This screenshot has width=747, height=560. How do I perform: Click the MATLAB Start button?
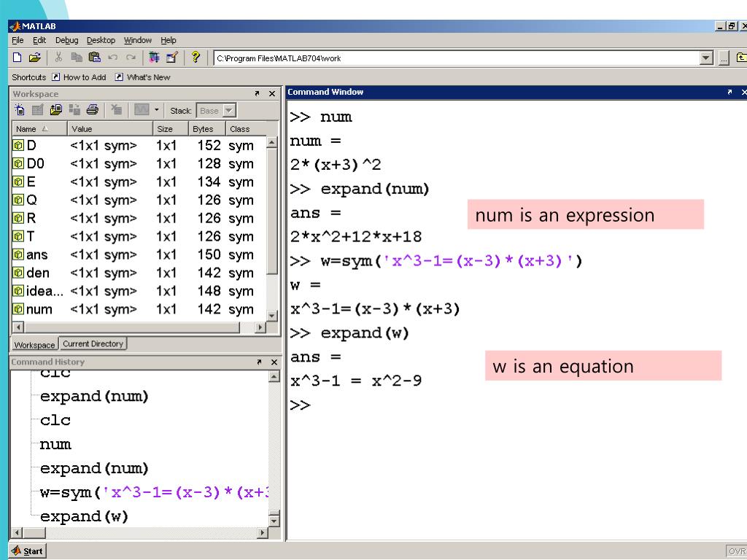[28, 551]
